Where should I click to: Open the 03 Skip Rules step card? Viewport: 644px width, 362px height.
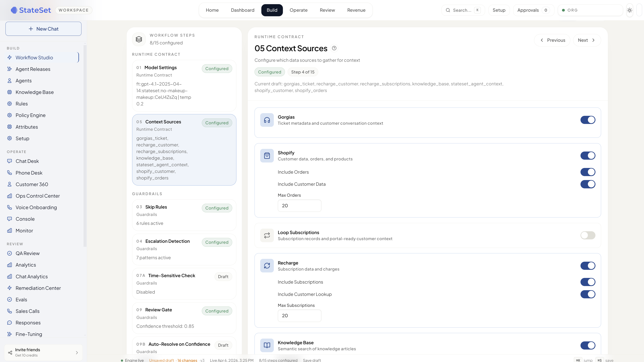[x=184, y=215]
